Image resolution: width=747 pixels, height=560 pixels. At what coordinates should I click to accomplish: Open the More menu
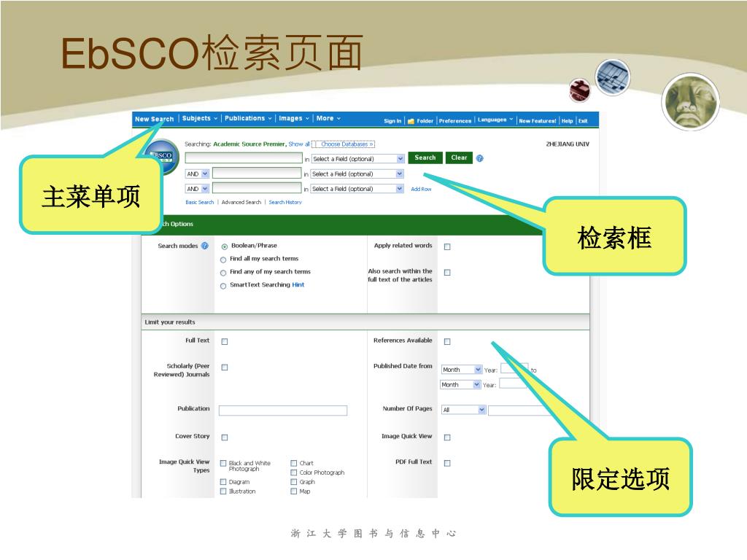click(328, 118)
